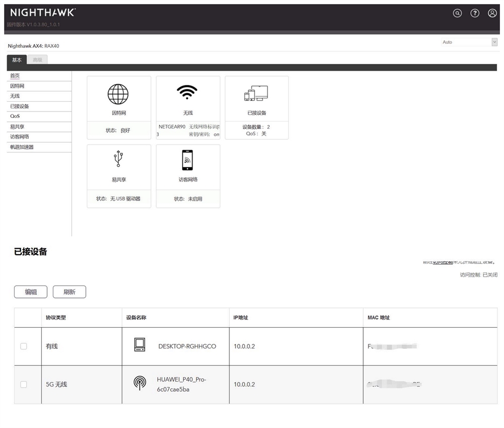Open the 已接设备 devices icon tile
The image size is (504, 428).
[x=257, y=94]
